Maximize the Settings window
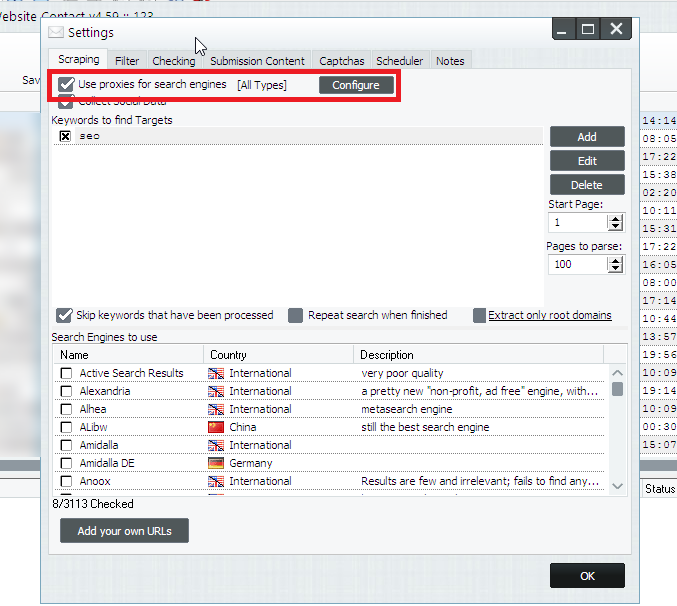 pos(588,29)
